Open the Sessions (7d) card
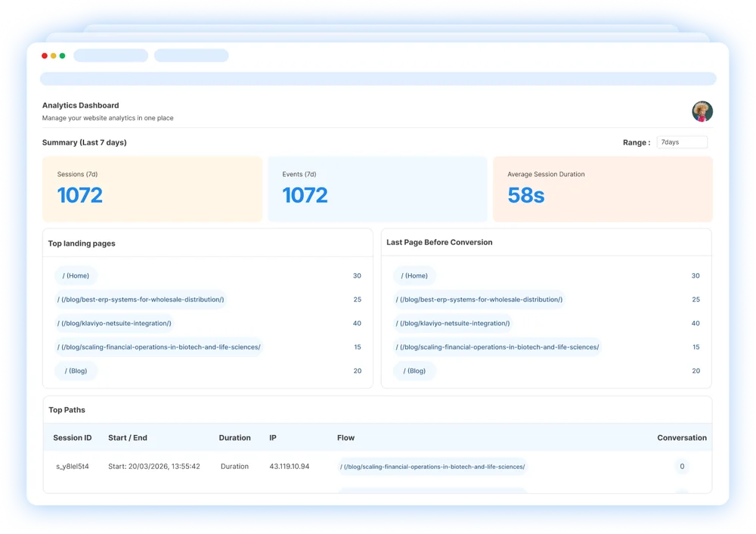Screen dimensions: 756x534 [x=153, y=189]
